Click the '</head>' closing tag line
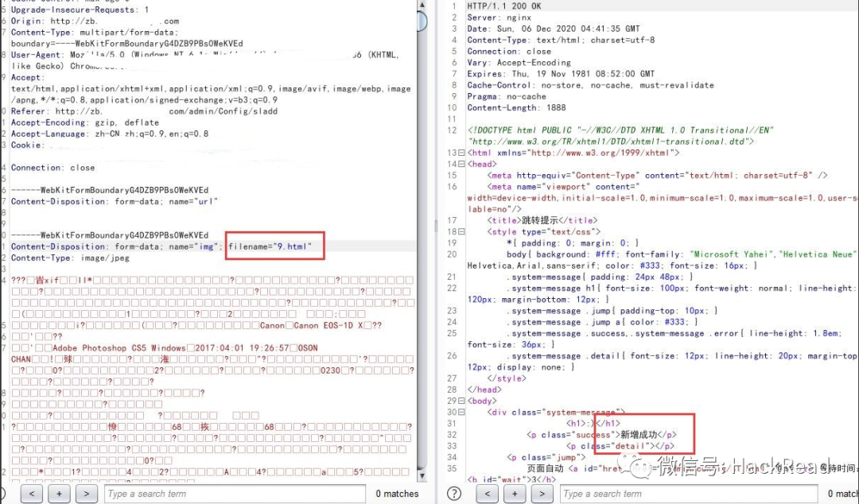This screenshot has width=859, height=504. click(x=484, y=390)
